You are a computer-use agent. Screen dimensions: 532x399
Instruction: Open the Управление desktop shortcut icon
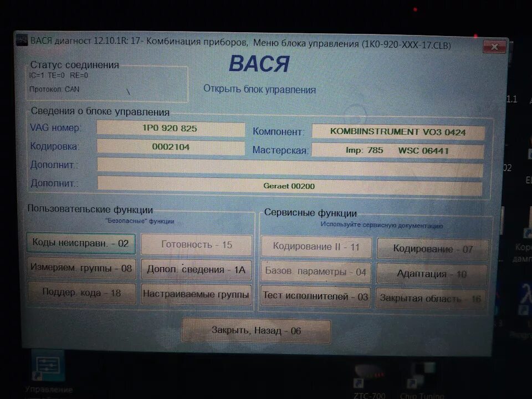click(48, 365)
